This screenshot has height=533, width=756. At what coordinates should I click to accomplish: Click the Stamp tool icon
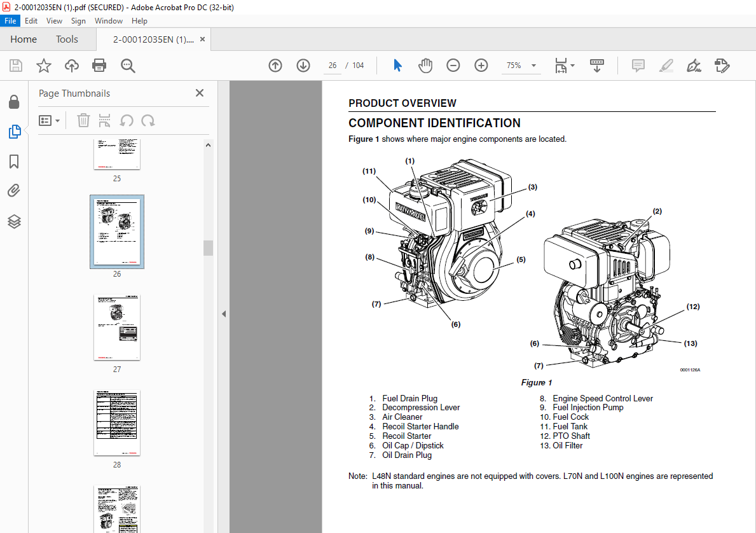click(x=722, y=66)
